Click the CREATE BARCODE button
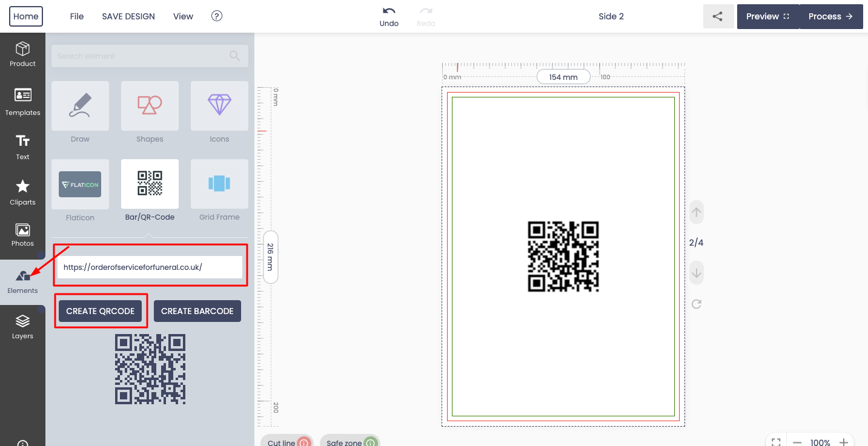Screen dimensions: 868x446 (197, 310)
